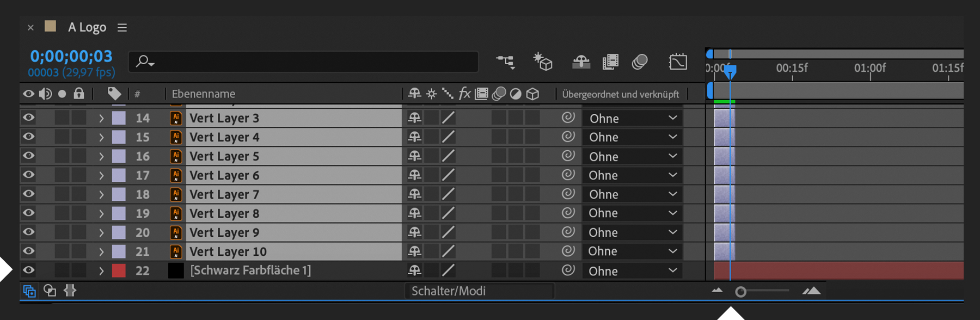Toggle the Draft 3D icon

(543, 61)
